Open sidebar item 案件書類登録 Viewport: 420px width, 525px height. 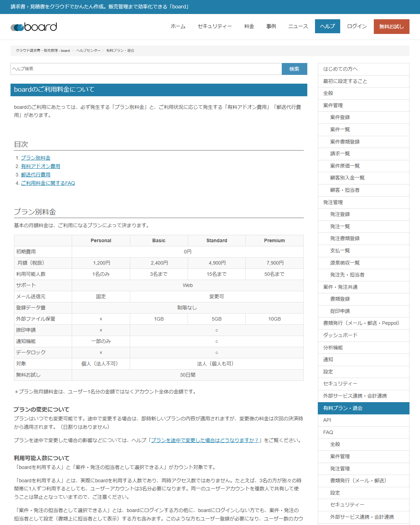tap(363, 142)
